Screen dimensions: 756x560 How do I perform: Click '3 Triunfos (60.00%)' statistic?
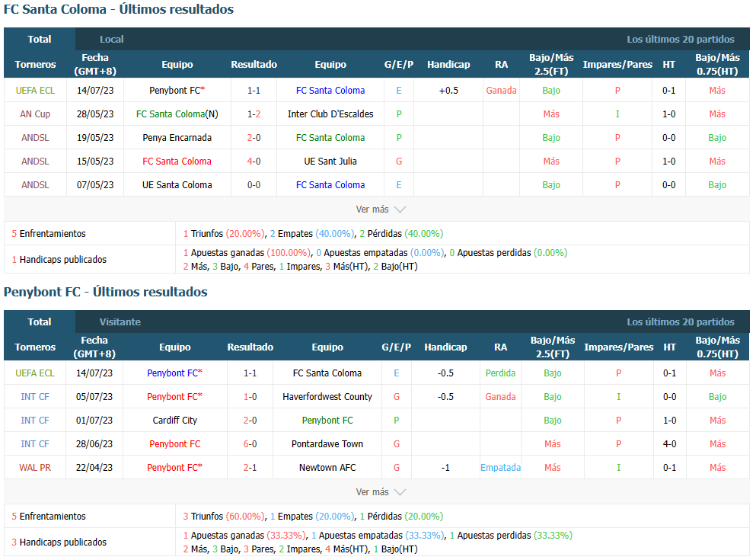click(224, 516)
